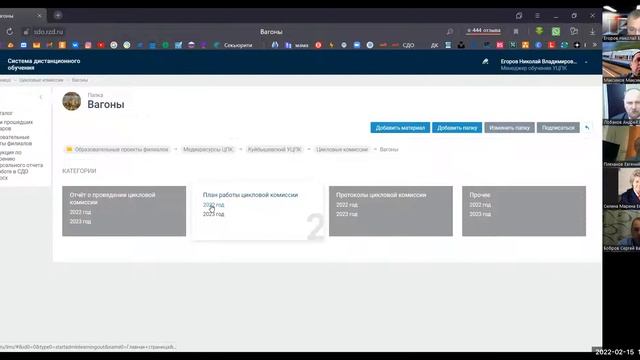Open the browser downloads arrow icon
This screenshot has width=640, height=360.
[592, 31]
